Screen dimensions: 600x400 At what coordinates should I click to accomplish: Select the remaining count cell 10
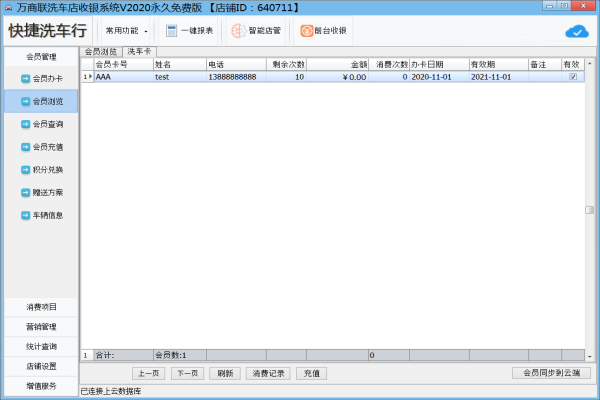tap(287, 77)
